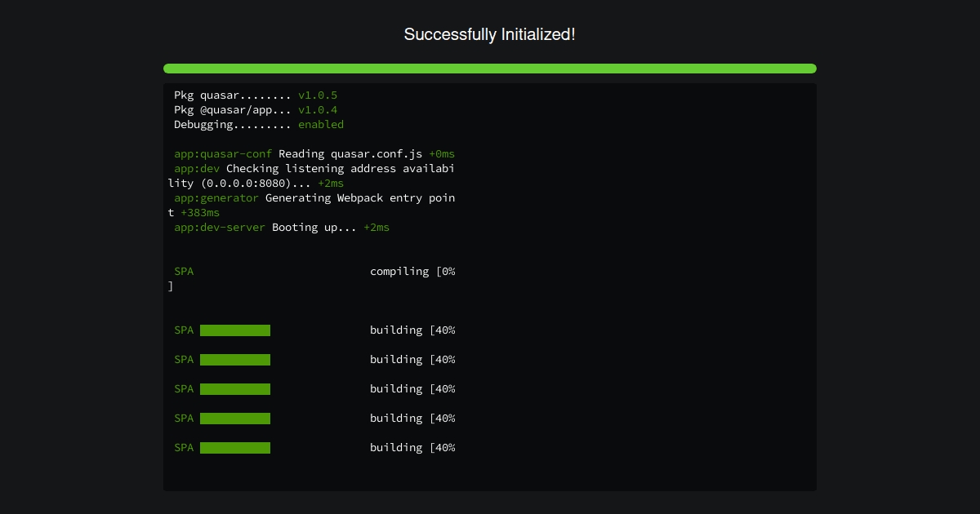The height and width of the screenshot is (514, 980).
Task: Click the green progress bar at the top
Action: point(489,69)
